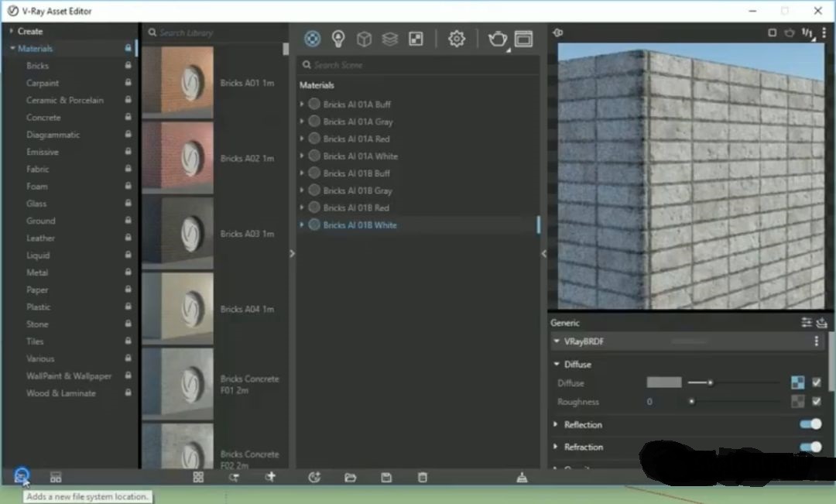The image size is (836, 504).
Task: Click material export icon beside Generic
Action: click(821, 323)
